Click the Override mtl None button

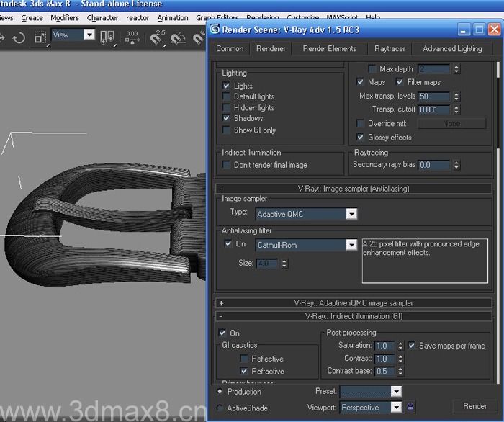pyautogui.click(x=451, y=123)
